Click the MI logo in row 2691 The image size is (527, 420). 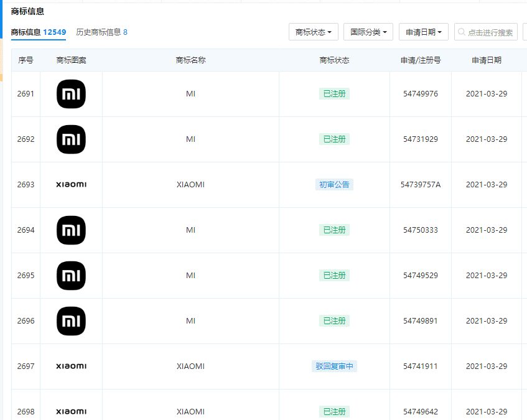pyautogui.click(x=71, y=94)
